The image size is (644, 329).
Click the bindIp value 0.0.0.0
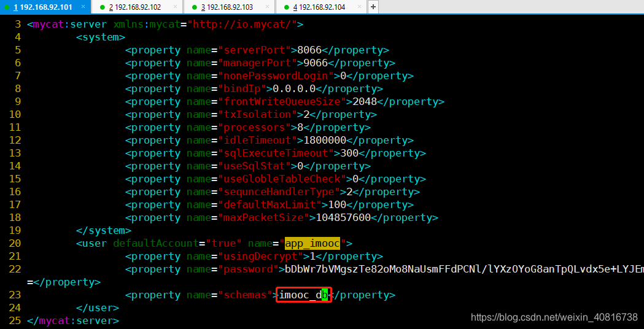point(294,89)
